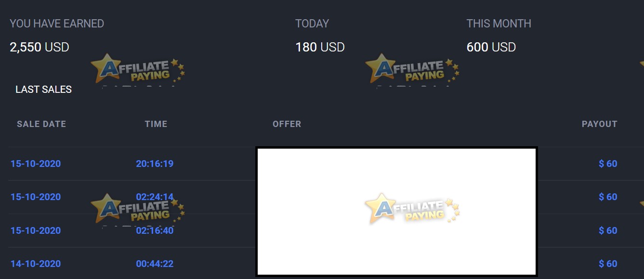Click the Affiliate Paying logo below the earnings total
This screenshot has height=279, width=644.
(x=137, y=70)
